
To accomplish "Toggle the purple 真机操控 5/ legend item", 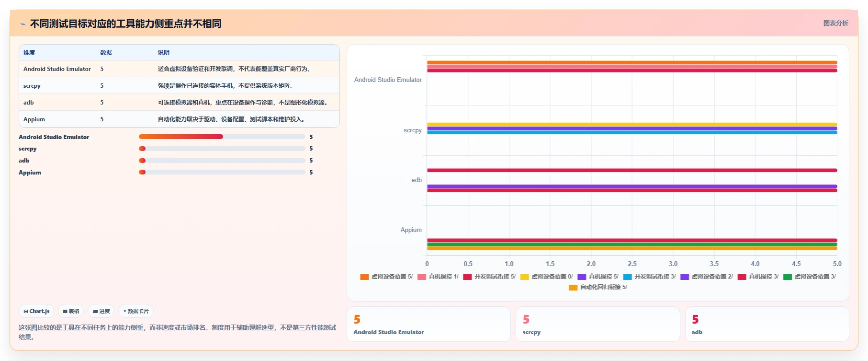I will [x=598, y=277].
